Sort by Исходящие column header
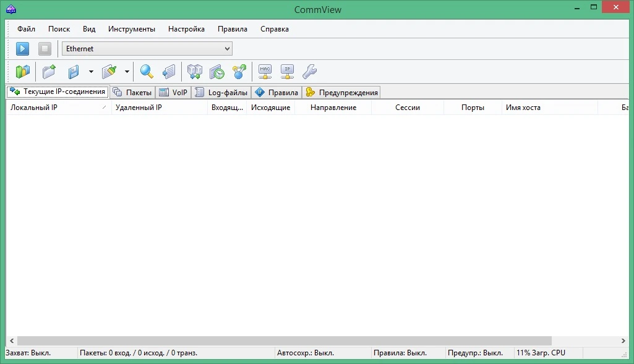 point(270,108)
